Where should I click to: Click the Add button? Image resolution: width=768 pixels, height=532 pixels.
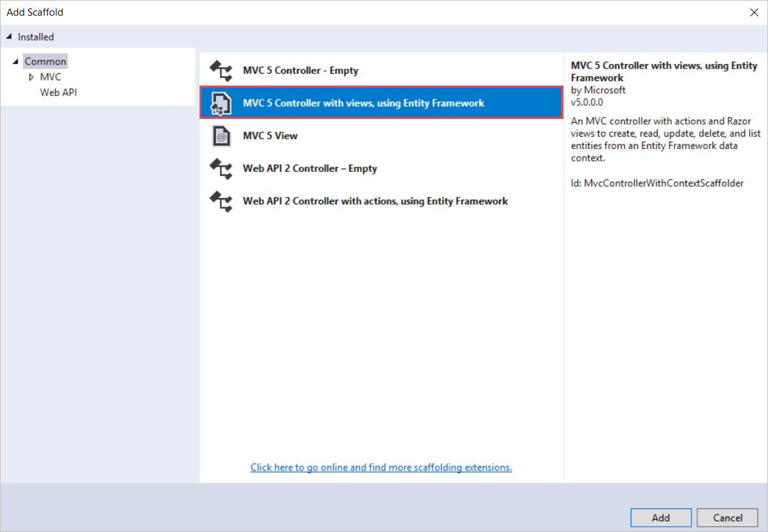(x=661, y=517)
